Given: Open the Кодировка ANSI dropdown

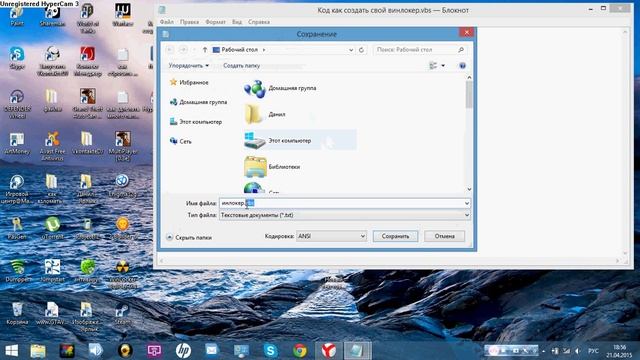Looking at the screenshot, I should (x=331, y=236).
